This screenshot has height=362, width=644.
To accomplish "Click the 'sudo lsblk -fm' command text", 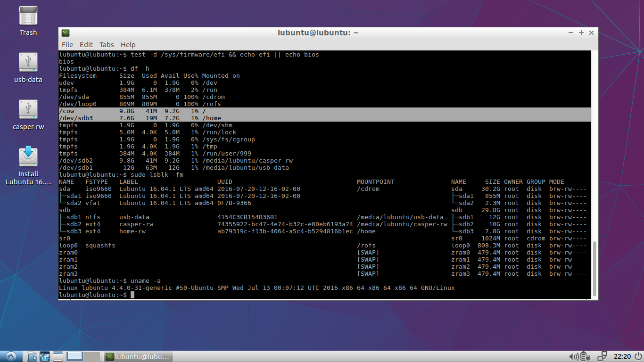I will tap(157, 175).
